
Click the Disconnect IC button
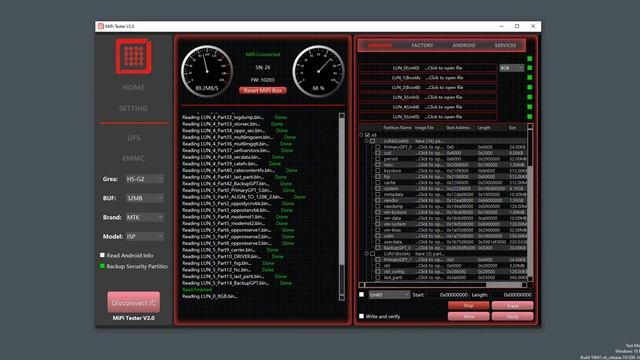click(133, 302)
